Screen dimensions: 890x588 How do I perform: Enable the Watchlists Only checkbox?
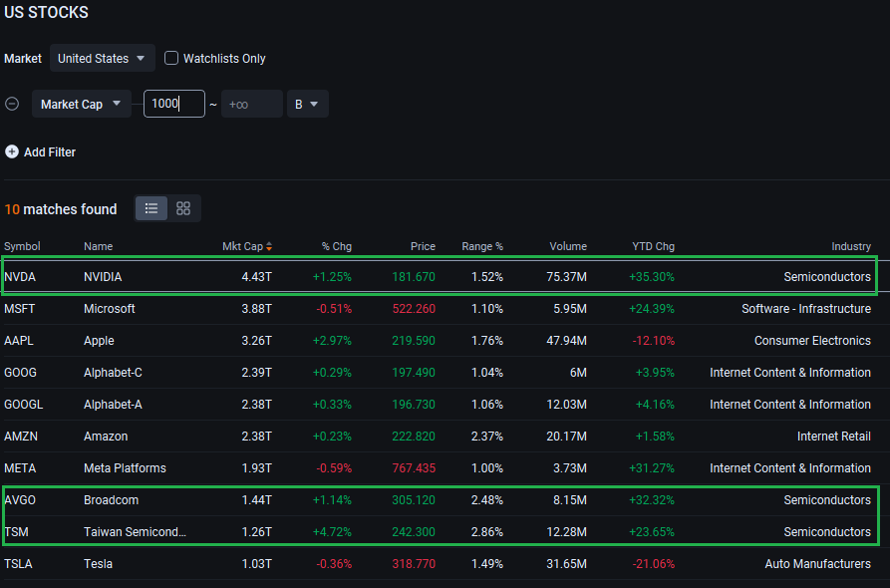(x=170, y=58)
